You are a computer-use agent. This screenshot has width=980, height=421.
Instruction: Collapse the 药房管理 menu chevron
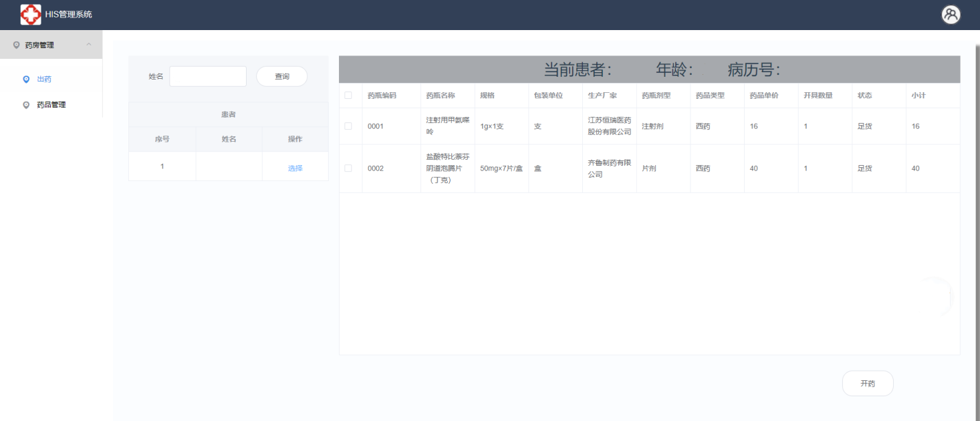(x=89, y=45)
